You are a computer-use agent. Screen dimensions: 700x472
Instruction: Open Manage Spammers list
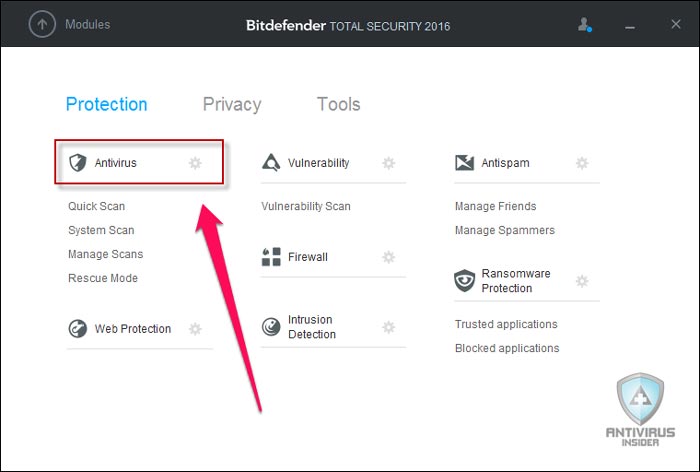[x=505, y=230]
